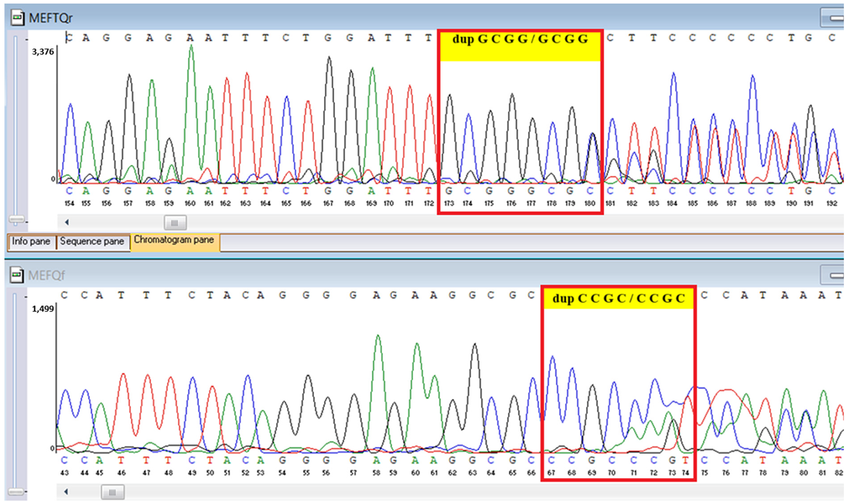The width and height of the screenshot is (847, 504).
Task: Click the scroll-left arrow in MEFTQr scrollbar
Action: (68, 222)
